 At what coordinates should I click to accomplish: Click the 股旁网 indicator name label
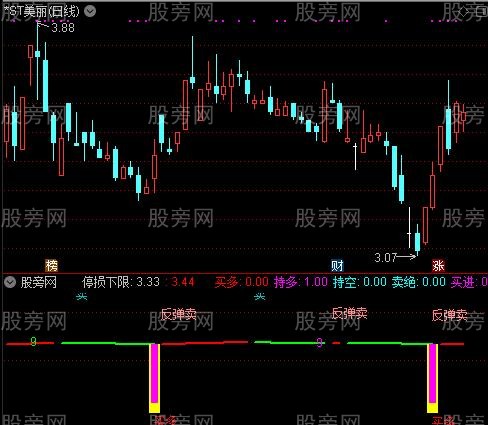(x=38, y=282)
